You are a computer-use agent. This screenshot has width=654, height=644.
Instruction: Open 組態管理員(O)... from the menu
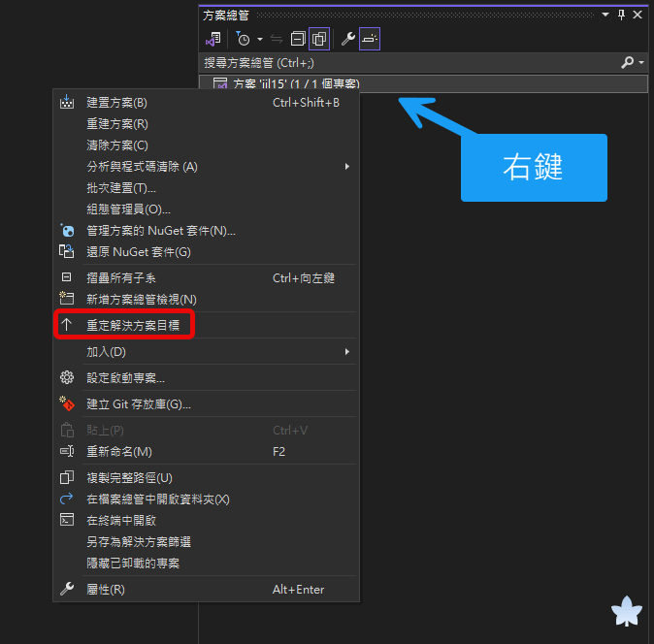click(x=128, y=209)
